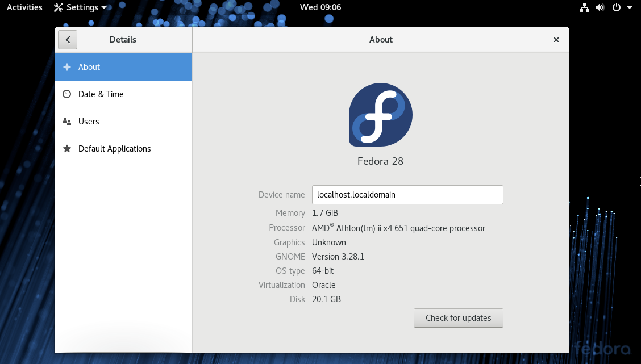Click the Settings tools icon in top bar

59,7
